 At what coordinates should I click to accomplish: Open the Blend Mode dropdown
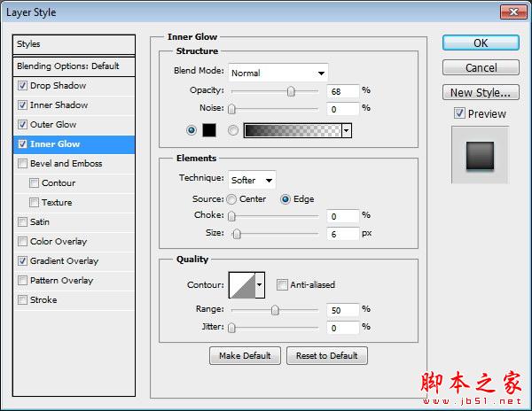click(278, 73)
